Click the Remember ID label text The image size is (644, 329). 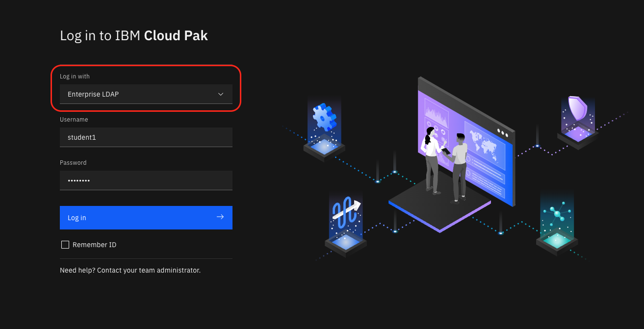[x=94, y=245]
